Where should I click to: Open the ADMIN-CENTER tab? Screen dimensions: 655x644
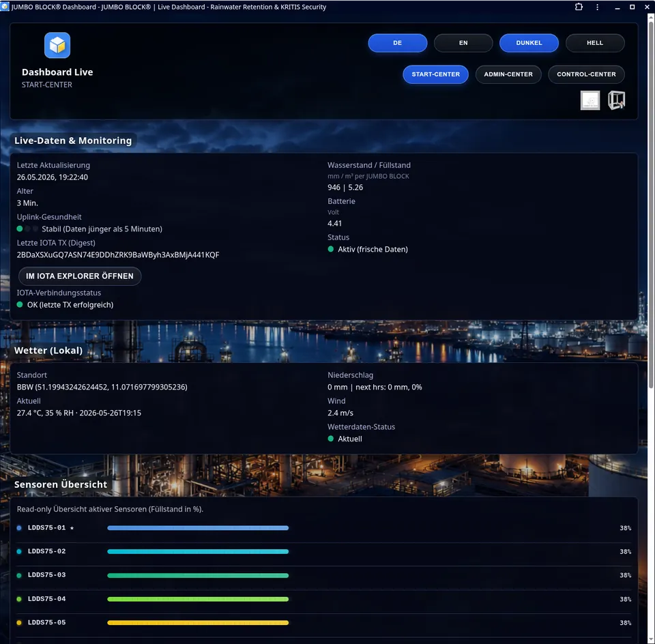508,74
